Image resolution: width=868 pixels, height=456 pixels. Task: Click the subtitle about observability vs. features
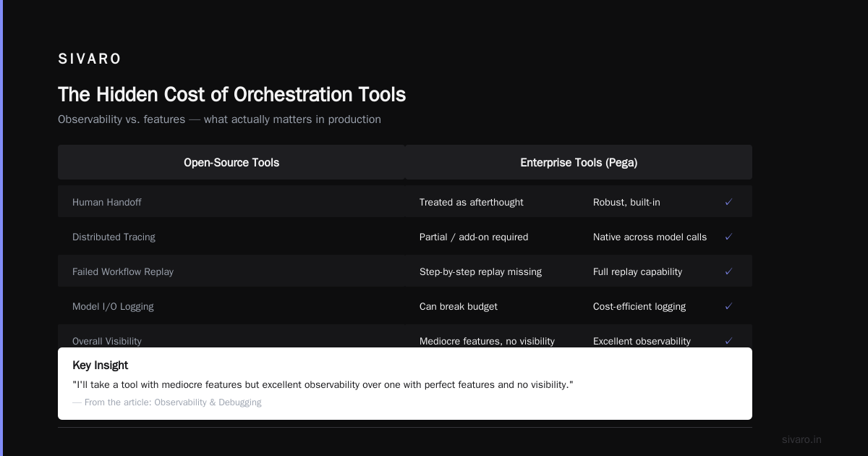[219, 119]
